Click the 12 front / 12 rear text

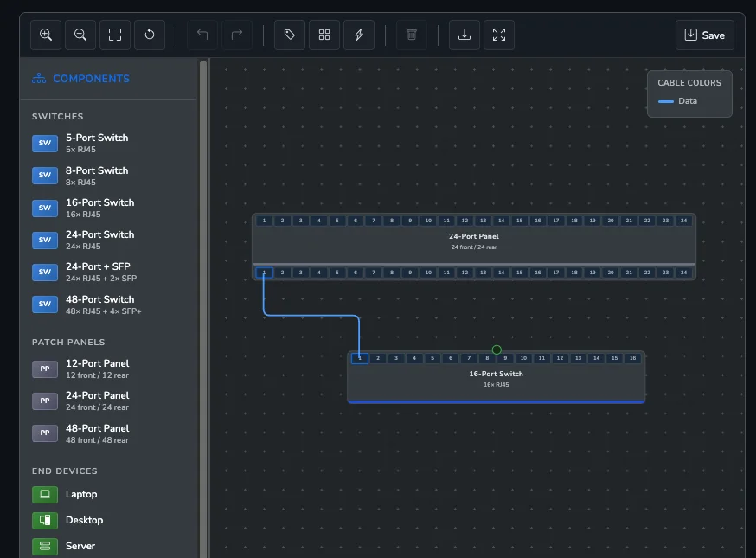click(x=97, y=375)
